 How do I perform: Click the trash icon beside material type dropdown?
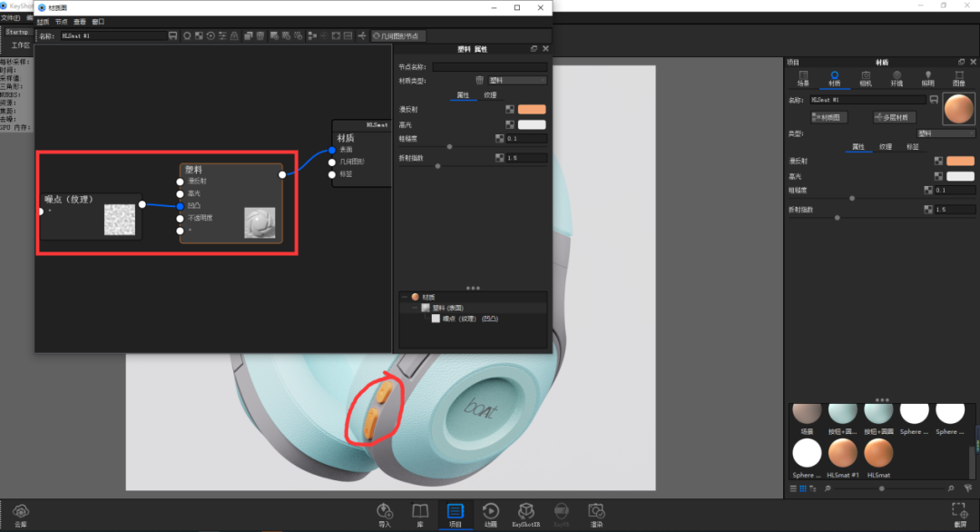pos(479,80)
